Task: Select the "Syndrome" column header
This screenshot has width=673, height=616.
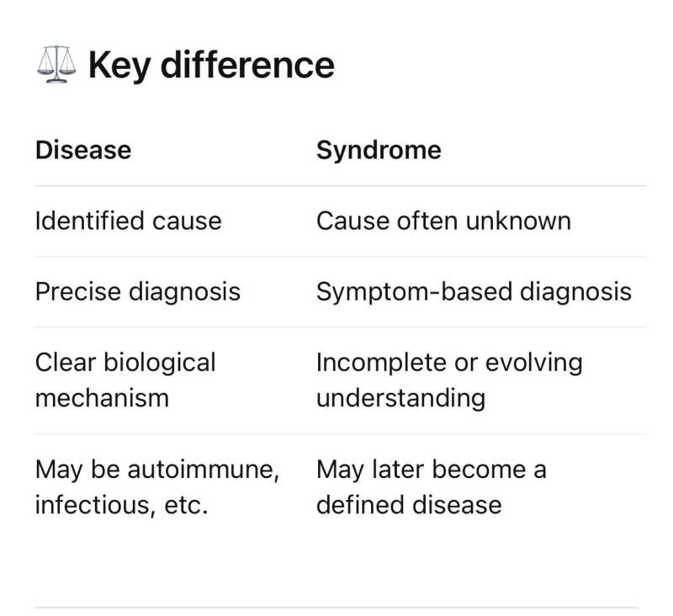Action: pyautogui.click(x=379, y=150)
